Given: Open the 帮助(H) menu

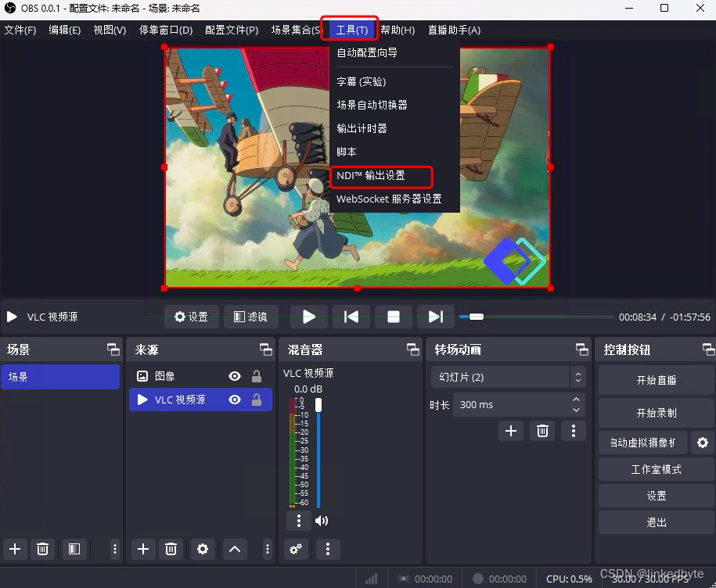Looking at the screenshot, I should click(398, 30).
